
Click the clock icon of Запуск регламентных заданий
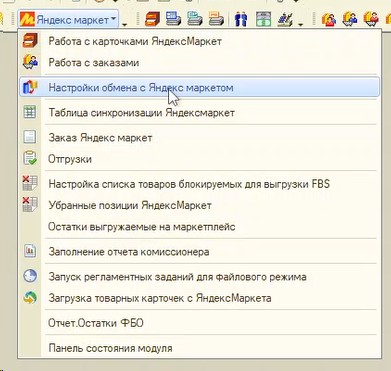pos(30,276)
